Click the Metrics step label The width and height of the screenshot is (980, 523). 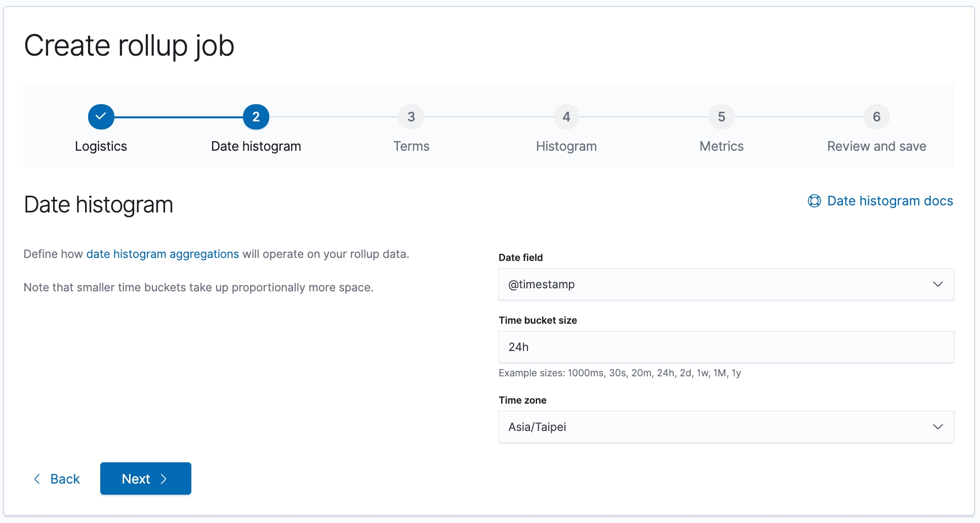pyautogui.click(x=721, y=146)
